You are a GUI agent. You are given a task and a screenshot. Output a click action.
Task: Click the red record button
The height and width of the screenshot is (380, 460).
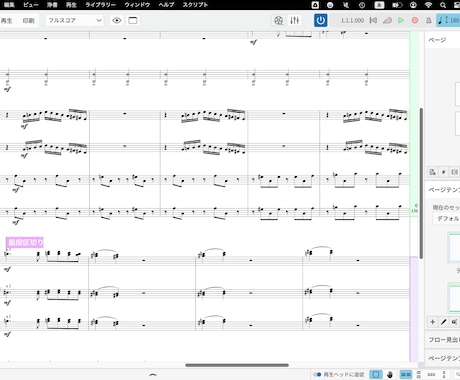(415, 20)
